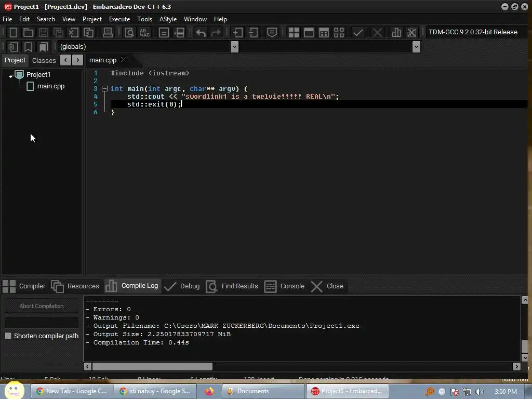The image size is (532, 399).
Task: Click the Toggle Bookmark toolbar icon
Action: pos(28,47)
